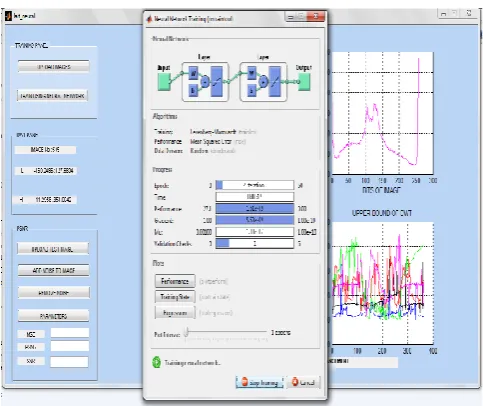The height and width of the screenshot is (406, 483).
Task: Minimize the Neural Network Training window
Action: pyautogui.click(x=290, y=17)
